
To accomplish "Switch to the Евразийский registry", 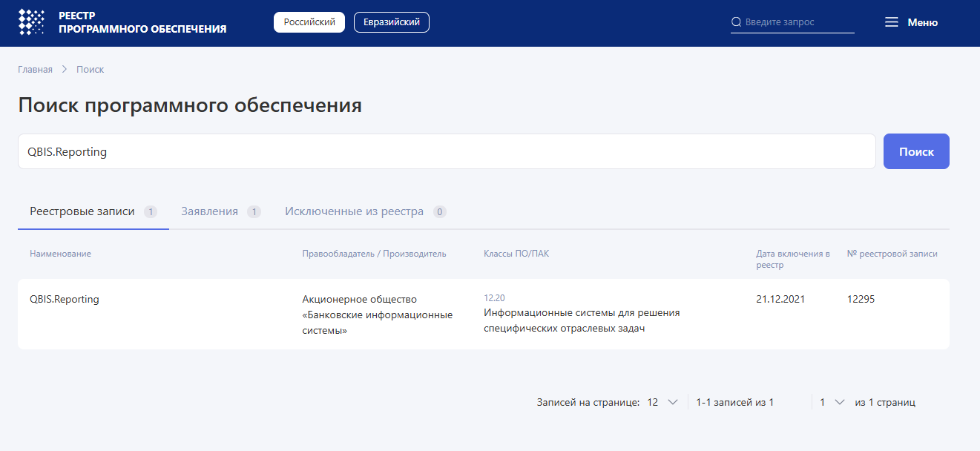I will (392, 22).
